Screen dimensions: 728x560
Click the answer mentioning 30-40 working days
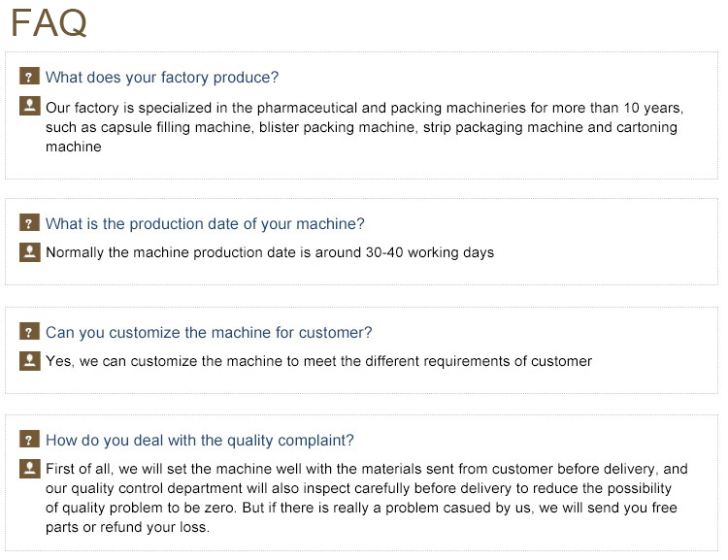coord(270,253)
